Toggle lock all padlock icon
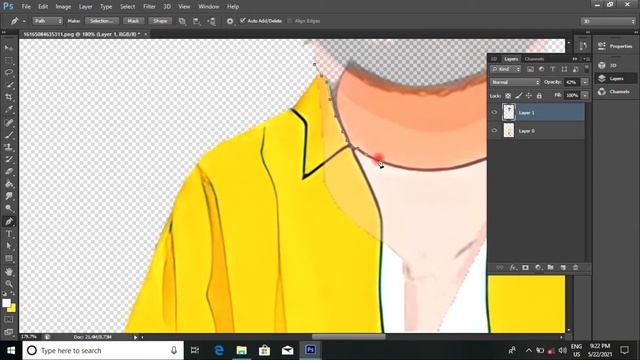Image resolution: width=640 pixels, height=360 pixels. pyautogui.click(x=539, y=96)
